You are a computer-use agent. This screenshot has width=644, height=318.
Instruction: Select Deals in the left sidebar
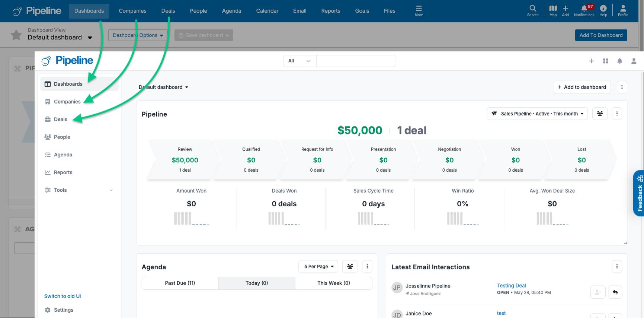pos(79,119)
